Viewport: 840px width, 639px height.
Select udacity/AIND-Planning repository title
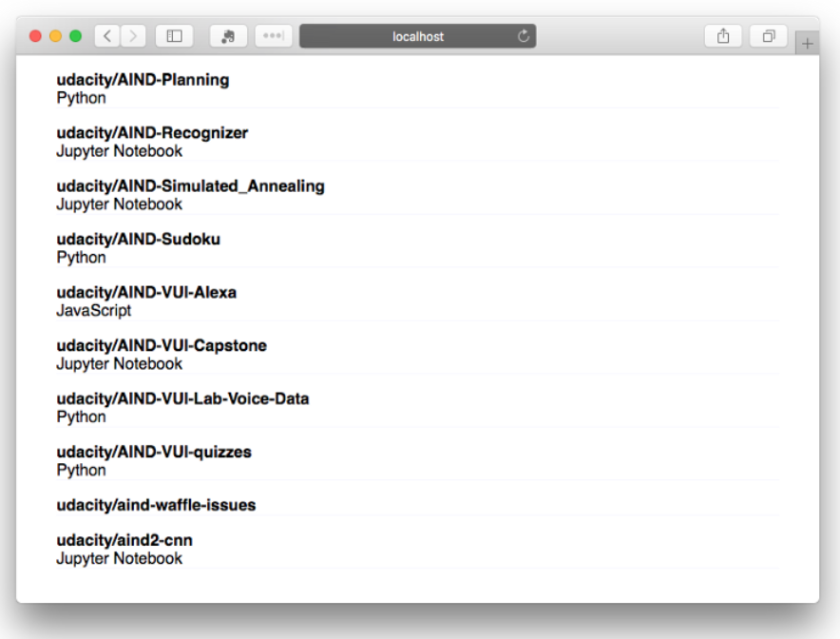coord(143,79)
